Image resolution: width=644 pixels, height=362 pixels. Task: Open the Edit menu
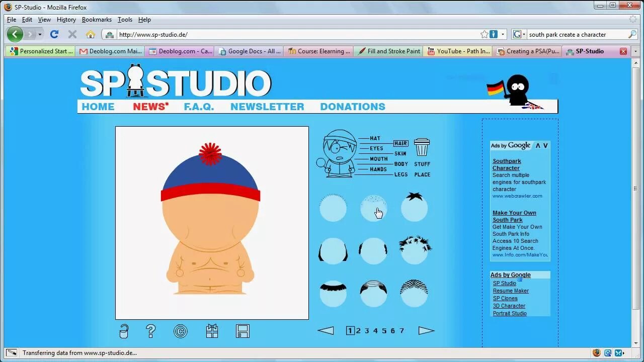point(27,20)
